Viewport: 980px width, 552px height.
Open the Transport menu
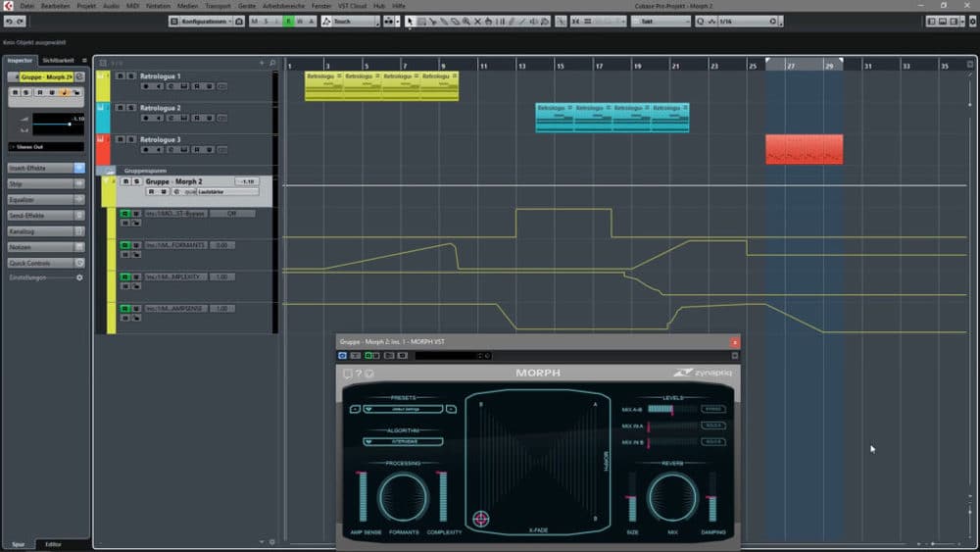[218, 6]
